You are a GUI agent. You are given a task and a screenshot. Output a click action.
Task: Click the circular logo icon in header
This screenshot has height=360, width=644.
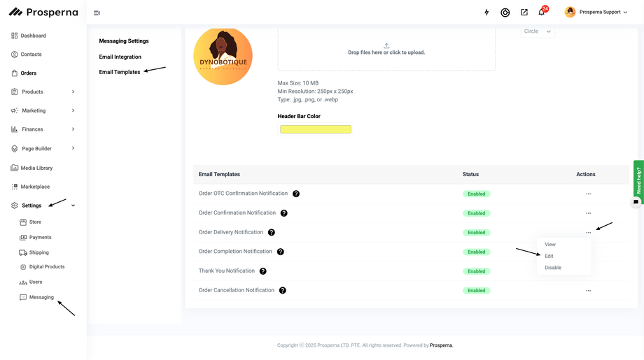pyautogui.click(x=505, y=13)
